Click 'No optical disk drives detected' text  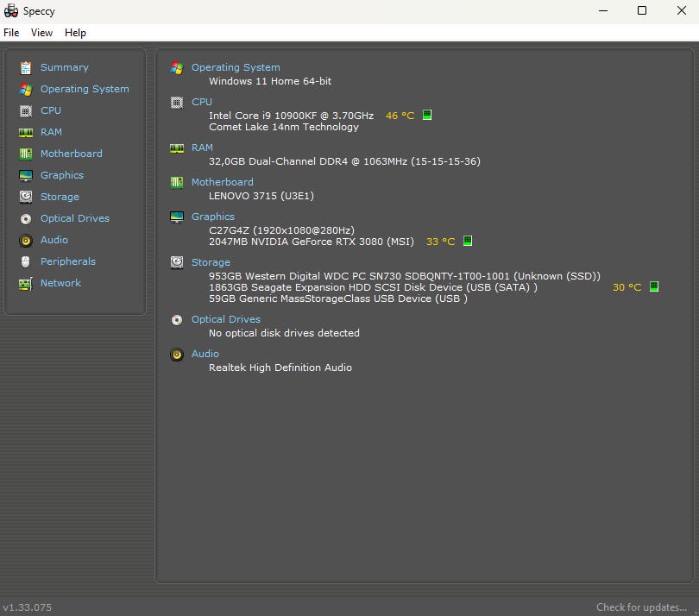coord(285,333)
